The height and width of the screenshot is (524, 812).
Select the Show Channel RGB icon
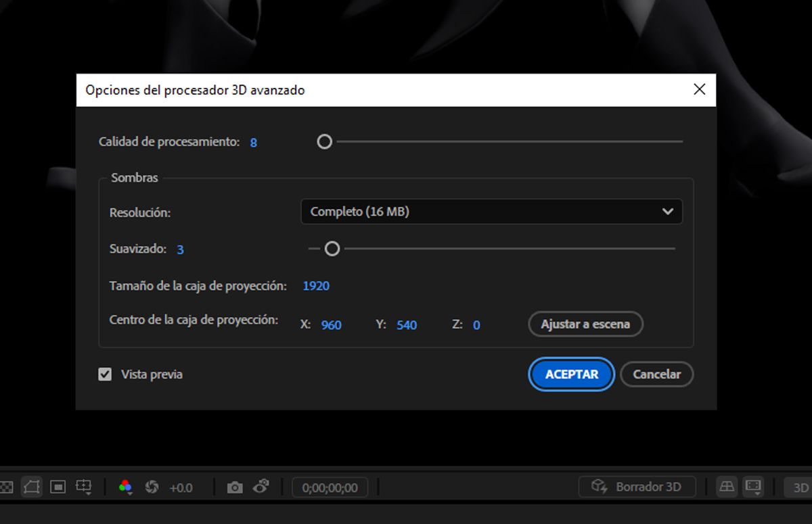click(x=125, y=485)
